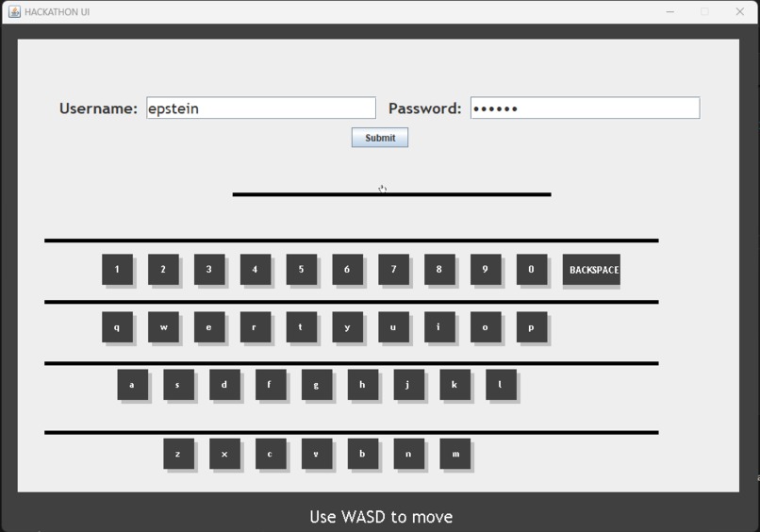This screenshot has width=760, height=532.
Task: Hit the BACKSPACE key on virtual keyboard
Action: coord(591,270)
